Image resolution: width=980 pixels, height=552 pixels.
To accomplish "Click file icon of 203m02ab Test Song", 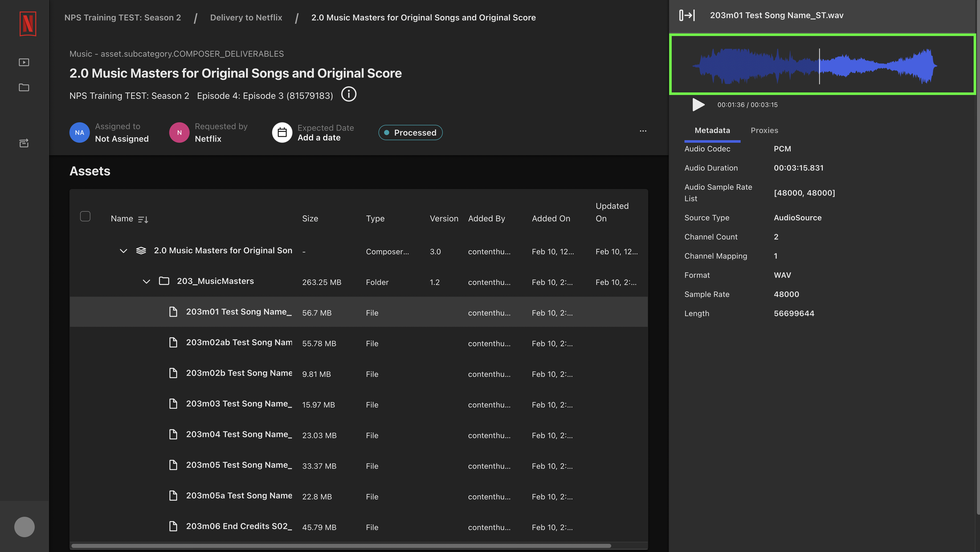I will [x=173, y=342].
